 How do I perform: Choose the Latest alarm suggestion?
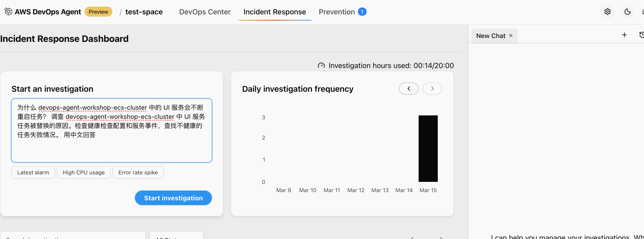(x=33, y=172)
